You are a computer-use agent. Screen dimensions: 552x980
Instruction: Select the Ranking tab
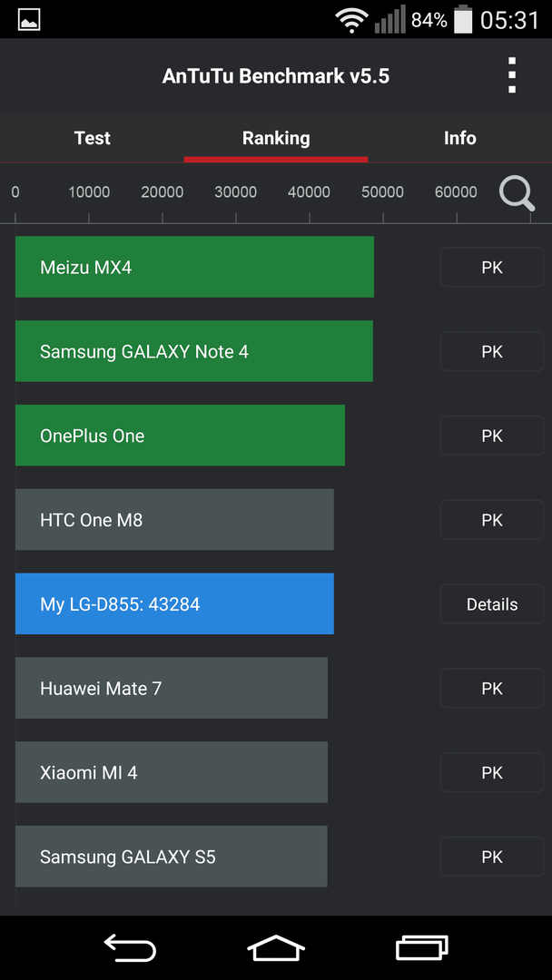click(276, 138)
